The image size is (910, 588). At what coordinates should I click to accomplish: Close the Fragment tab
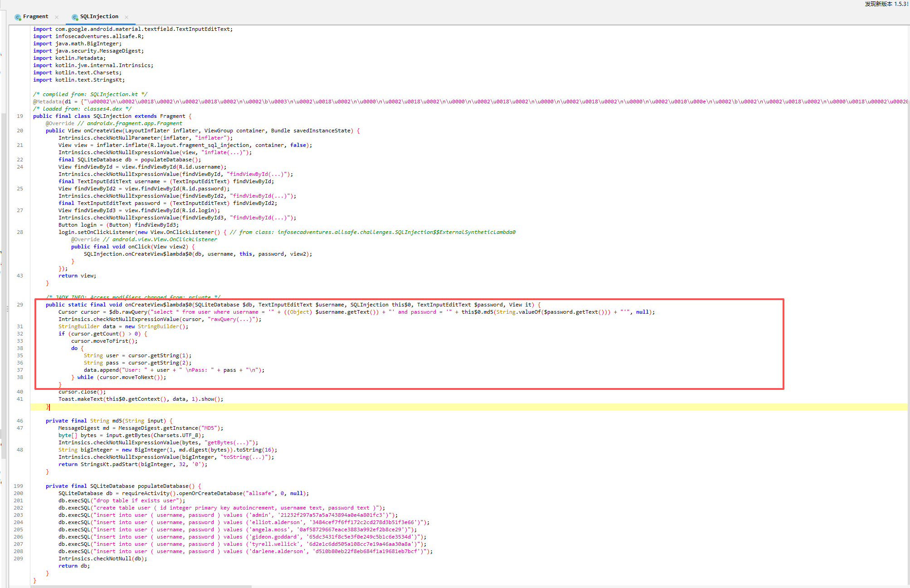57,17
